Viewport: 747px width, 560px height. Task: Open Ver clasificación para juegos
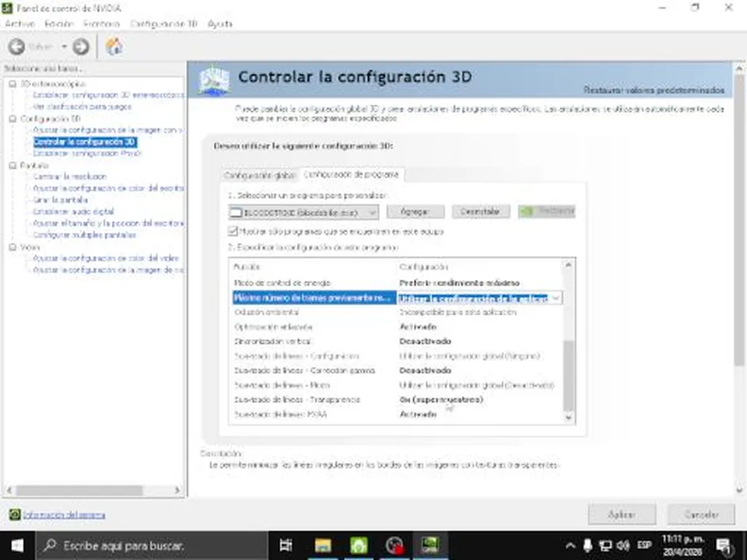pyautogui.click(x=82, y=107)
